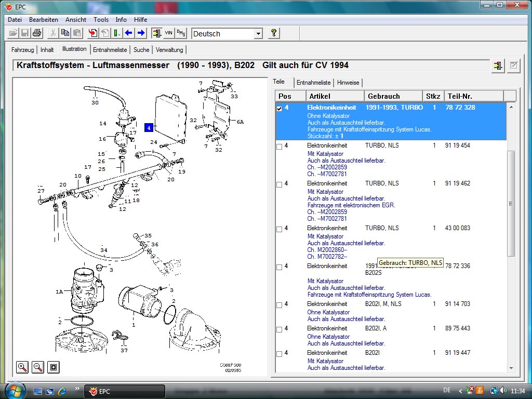Click callout number 30 in the diagram
The image size is (532, 399).
point(95,102)
